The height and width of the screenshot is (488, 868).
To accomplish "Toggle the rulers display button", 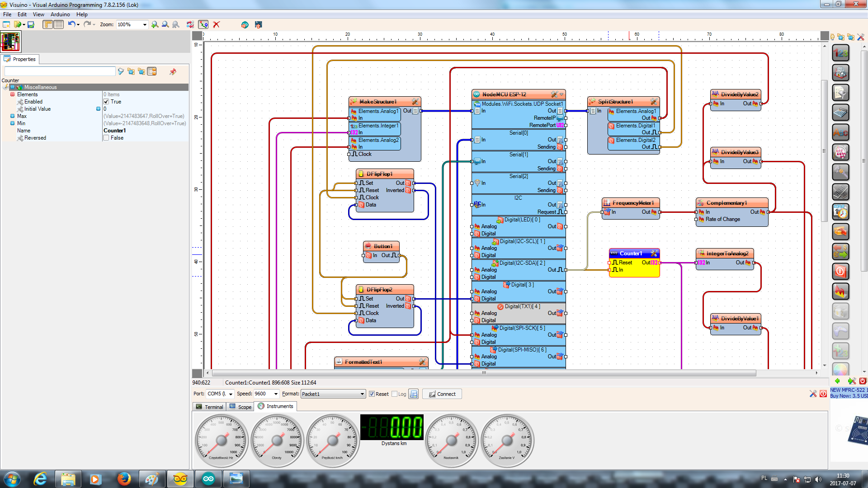I will pyautogui.click(x=48, y=24).
